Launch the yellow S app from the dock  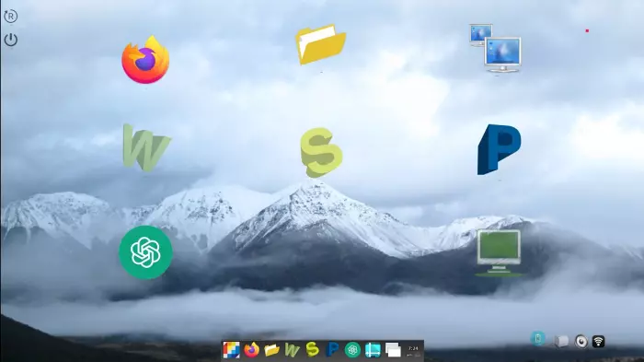[312, 350]
